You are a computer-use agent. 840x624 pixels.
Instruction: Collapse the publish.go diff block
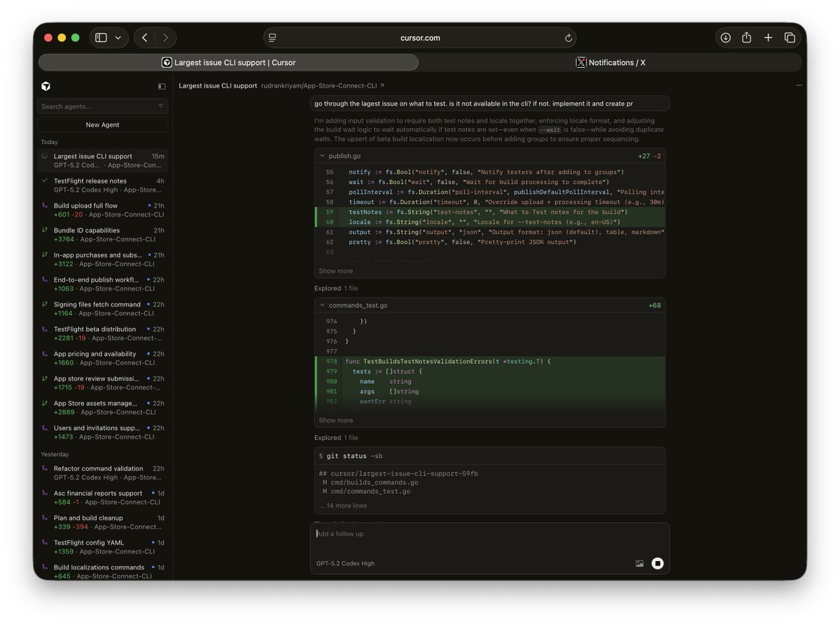(322, 156)
